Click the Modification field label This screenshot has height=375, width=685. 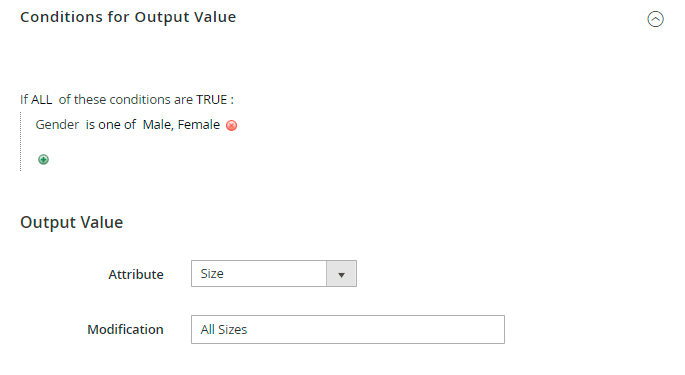click(125, 330)
